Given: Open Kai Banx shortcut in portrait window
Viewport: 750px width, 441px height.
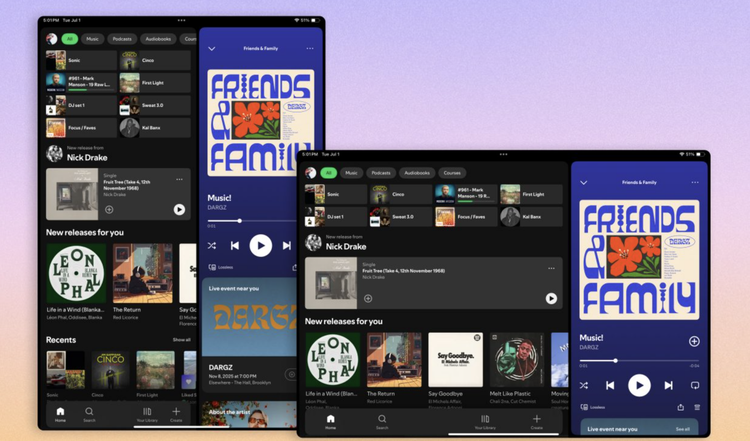Looking at the screenshot, I should click(155, 128).
